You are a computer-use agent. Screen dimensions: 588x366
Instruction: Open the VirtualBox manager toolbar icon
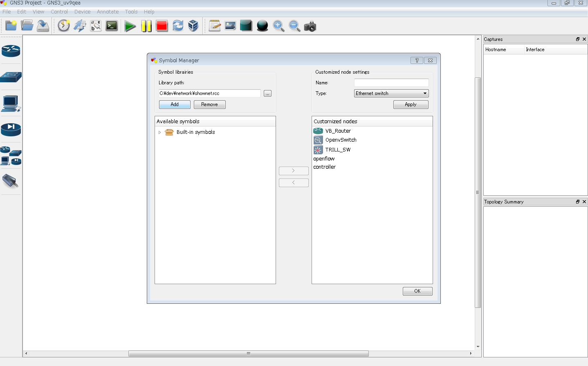tap(193, 26)
